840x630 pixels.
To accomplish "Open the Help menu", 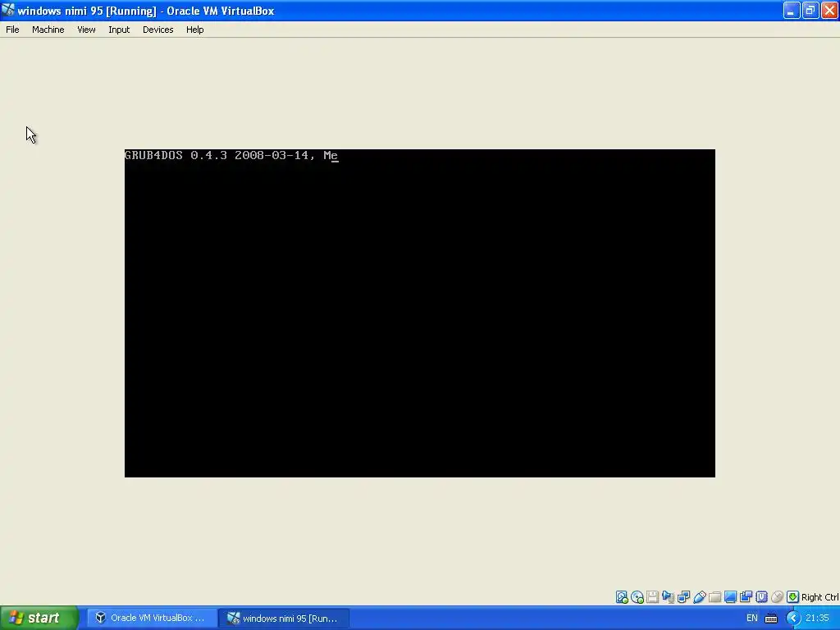I will point(195,30).
